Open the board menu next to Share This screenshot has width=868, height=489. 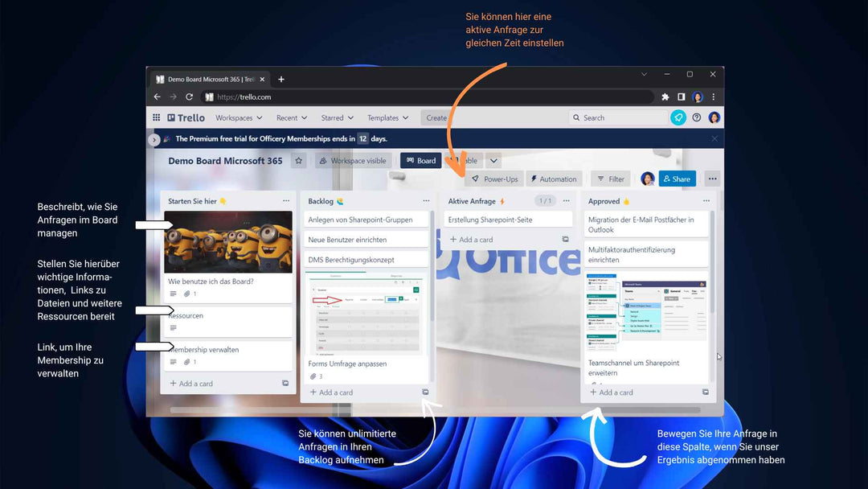712,179
